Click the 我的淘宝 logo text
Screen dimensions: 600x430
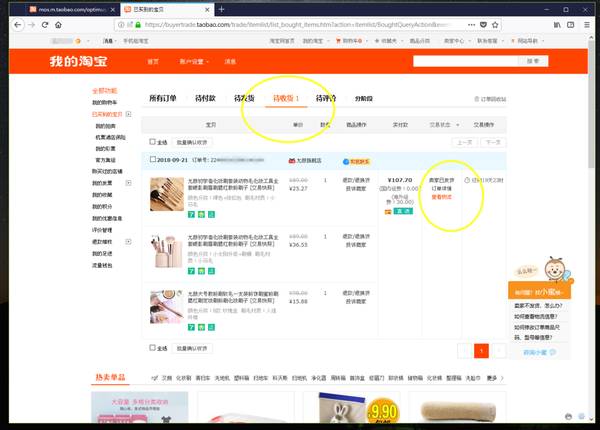click(78, 61)
